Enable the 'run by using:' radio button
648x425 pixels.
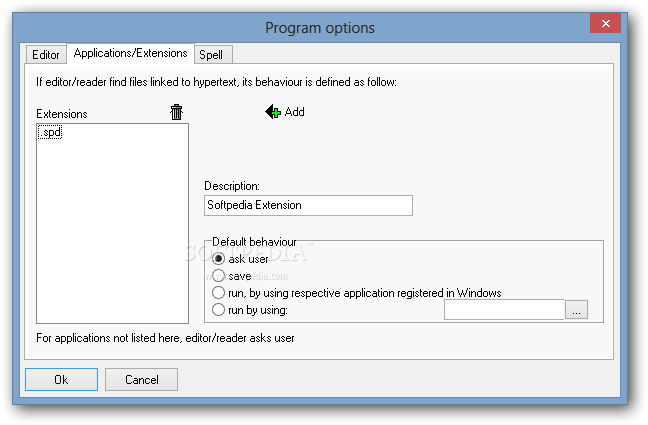218,310
